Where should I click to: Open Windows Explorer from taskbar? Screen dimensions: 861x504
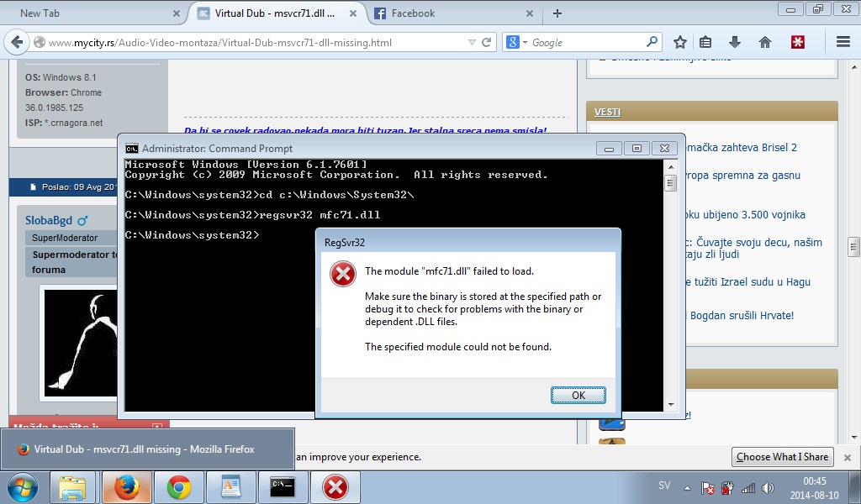point(72,487)
